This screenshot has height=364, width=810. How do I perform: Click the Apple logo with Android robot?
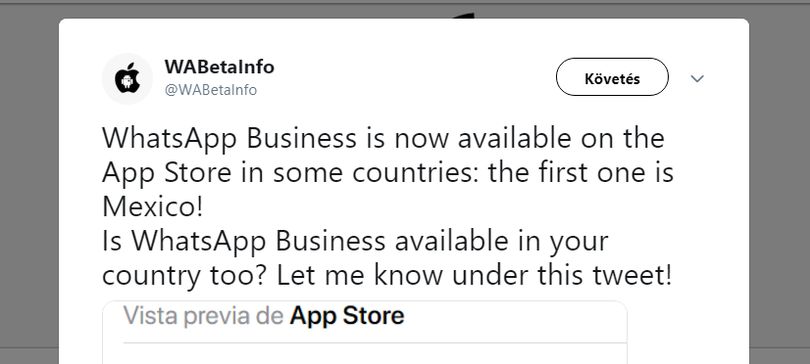pyautogui.click(x=127, y=78)
